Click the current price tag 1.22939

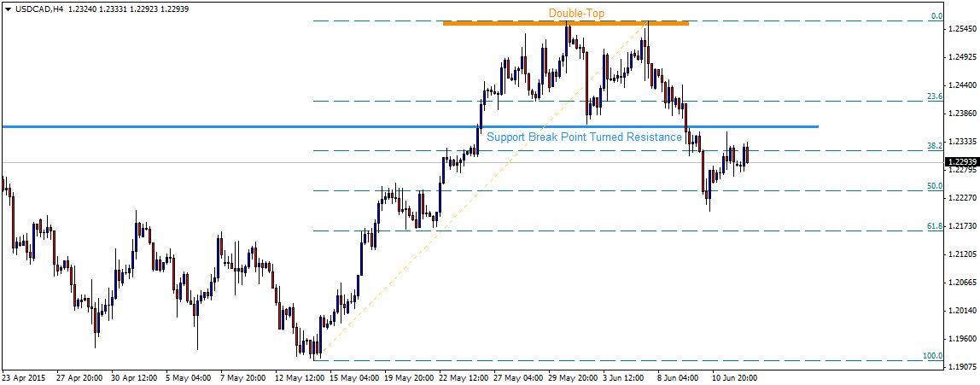[961, 162]
